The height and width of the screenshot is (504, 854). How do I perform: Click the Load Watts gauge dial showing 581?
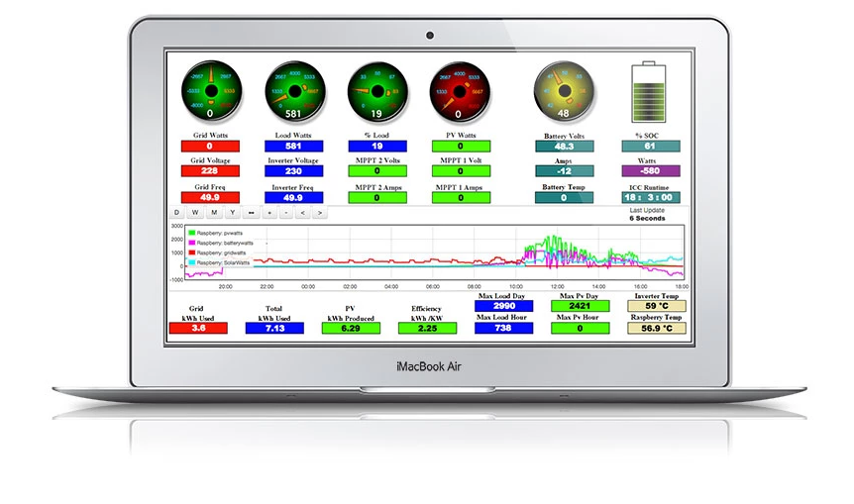293,91
